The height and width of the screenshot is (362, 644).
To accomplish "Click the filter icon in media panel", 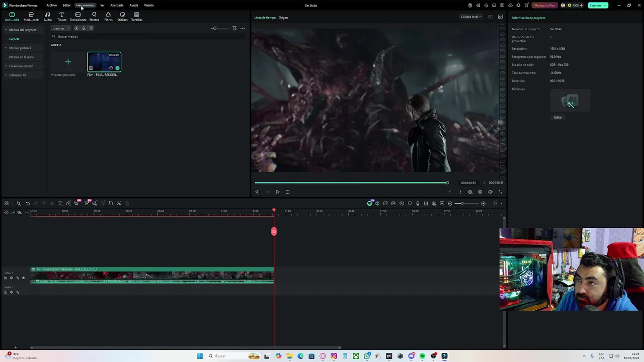I will 234,28.
